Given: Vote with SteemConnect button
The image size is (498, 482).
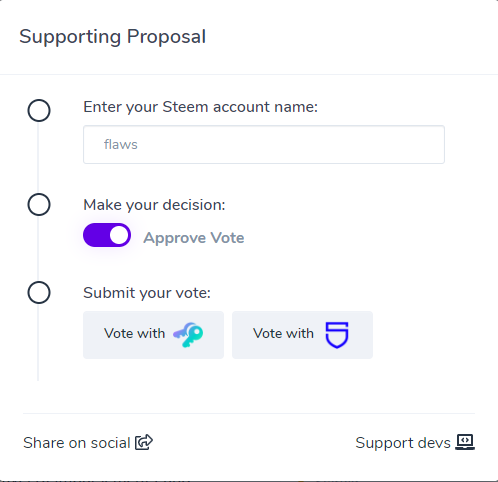Looking at the screenshot, I should pos(302,335).
